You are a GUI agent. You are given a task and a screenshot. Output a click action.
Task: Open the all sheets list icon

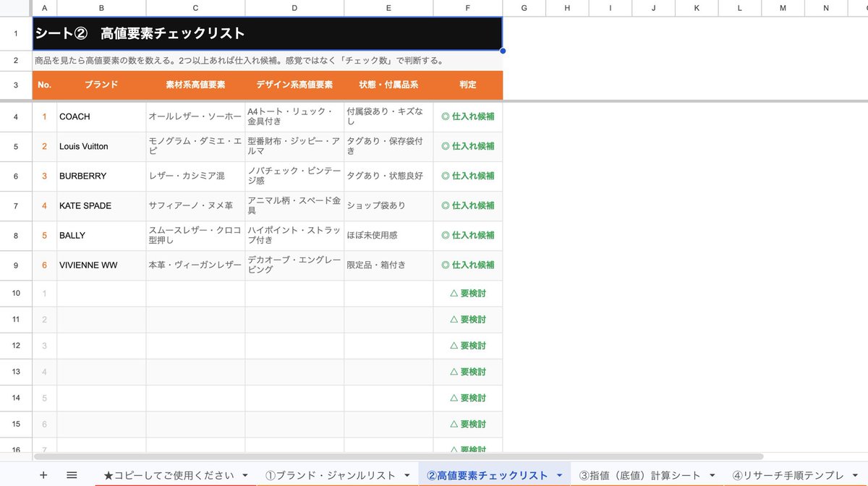(72, 475)
